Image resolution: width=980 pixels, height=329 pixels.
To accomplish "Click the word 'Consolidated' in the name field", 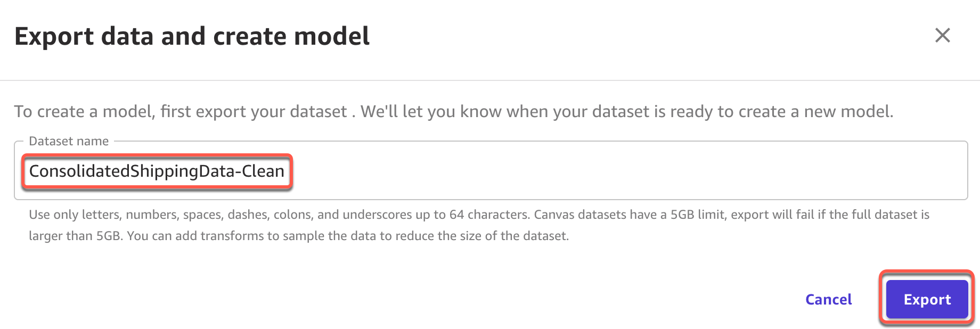I will click(79, 171).
